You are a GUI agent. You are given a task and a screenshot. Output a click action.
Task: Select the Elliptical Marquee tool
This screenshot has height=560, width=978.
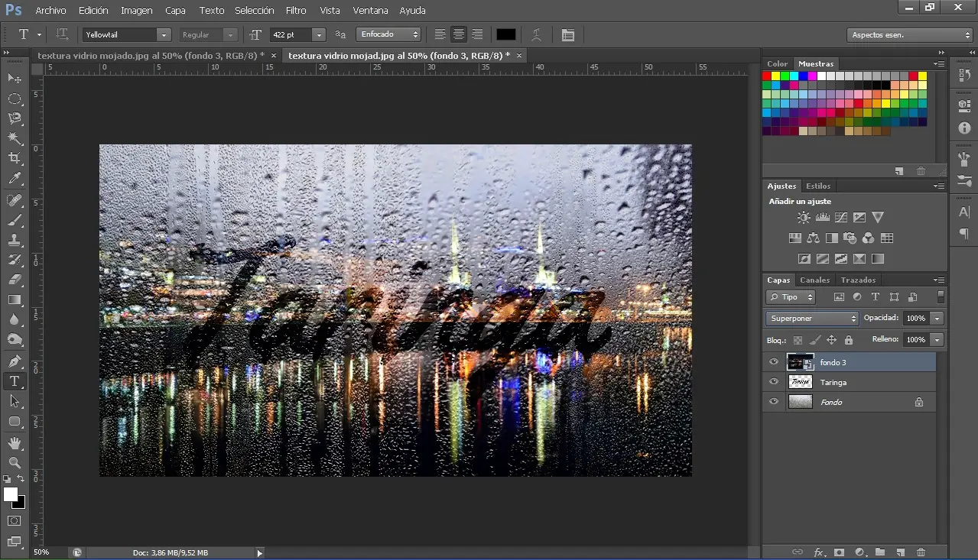[x=15, y=99]
